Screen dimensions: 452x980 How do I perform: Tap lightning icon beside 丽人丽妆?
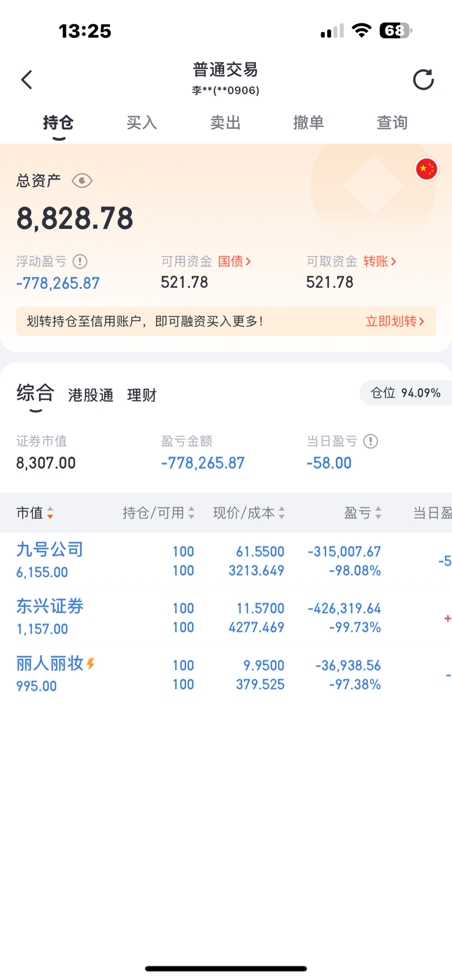[x=91, y=664]
